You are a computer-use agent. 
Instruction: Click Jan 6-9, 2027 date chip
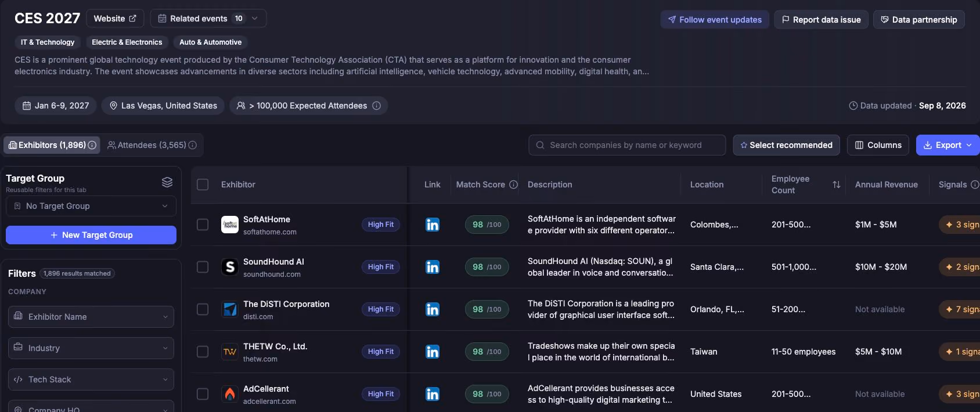click(x=56, y=106)
